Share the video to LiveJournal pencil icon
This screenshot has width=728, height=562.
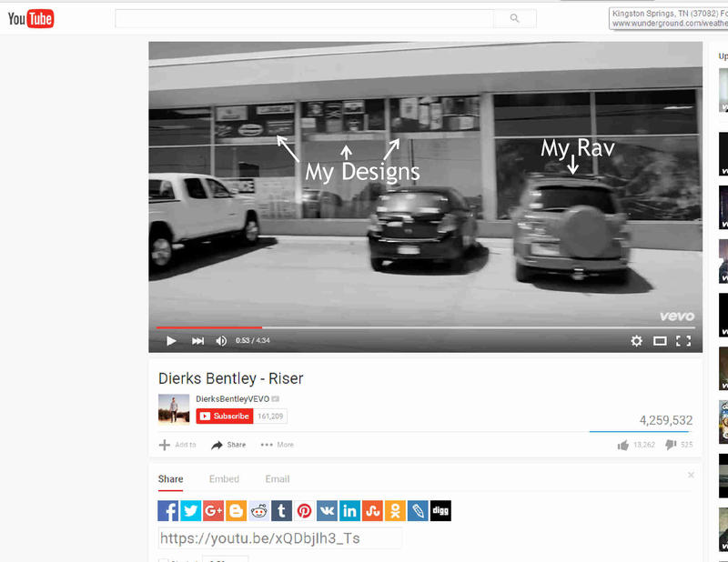click(x=418, y=511)
